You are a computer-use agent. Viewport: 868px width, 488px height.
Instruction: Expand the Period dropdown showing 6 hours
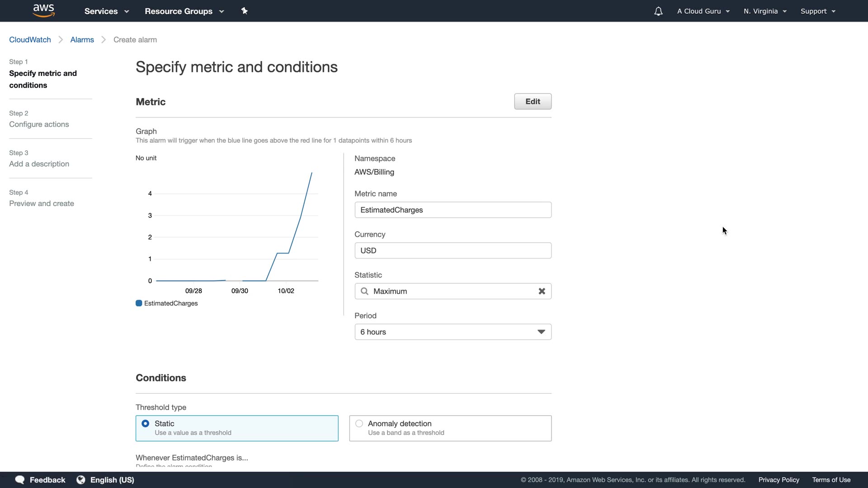(x=453, y=332)
